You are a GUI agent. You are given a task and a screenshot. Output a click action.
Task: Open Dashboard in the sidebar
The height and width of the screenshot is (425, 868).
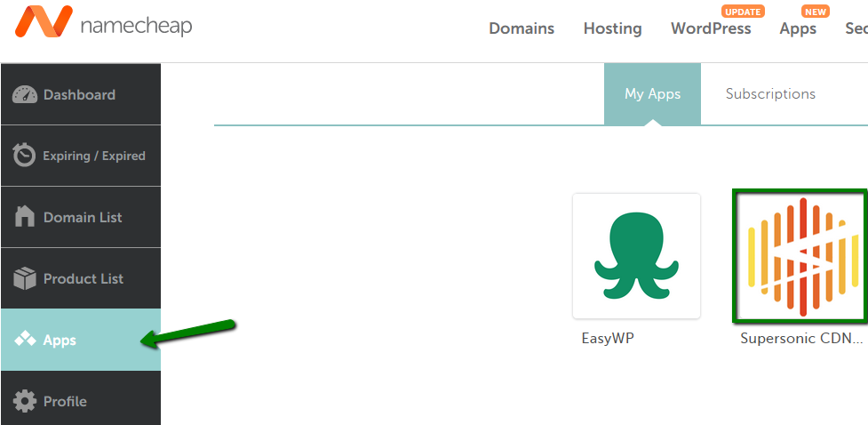[81, 94]
